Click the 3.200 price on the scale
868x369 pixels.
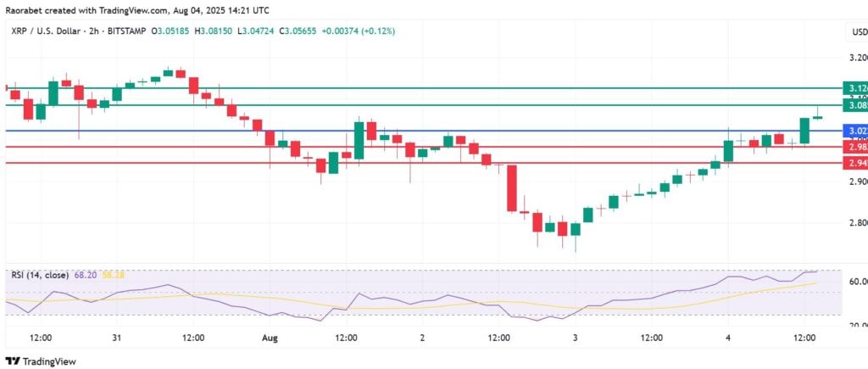[x=858, y=57]
